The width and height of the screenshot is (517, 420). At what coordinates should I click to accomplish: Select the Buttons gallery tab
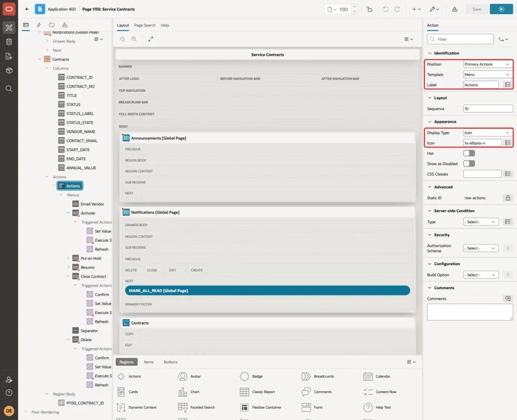(x=171, y=361)
